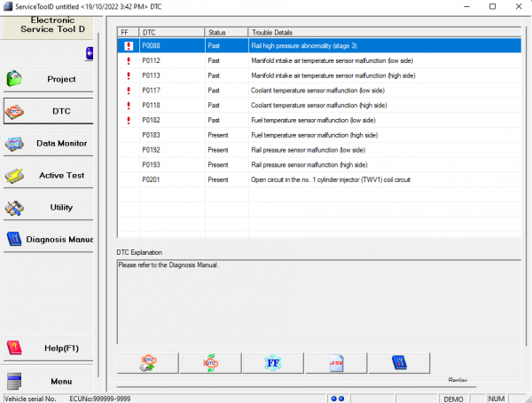Click the first DTC toolbar button
The image size is (532, 403).
(147, 362)
